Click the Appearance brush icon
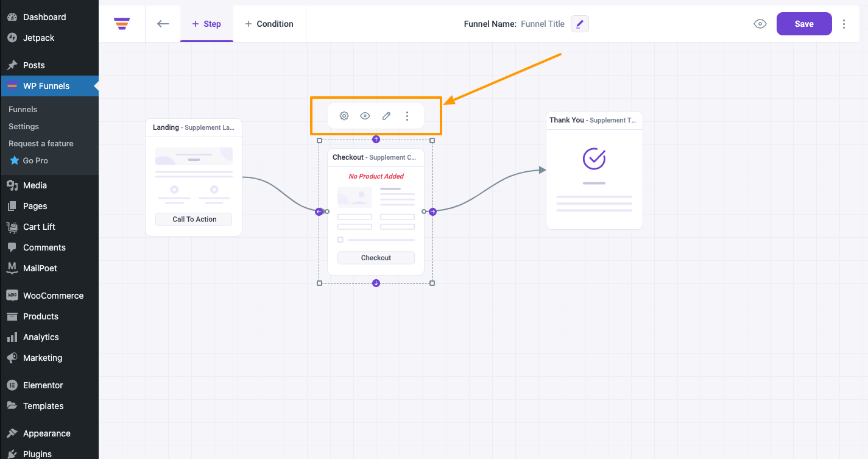Screen dimensions: 868x459 coord(12,433)
